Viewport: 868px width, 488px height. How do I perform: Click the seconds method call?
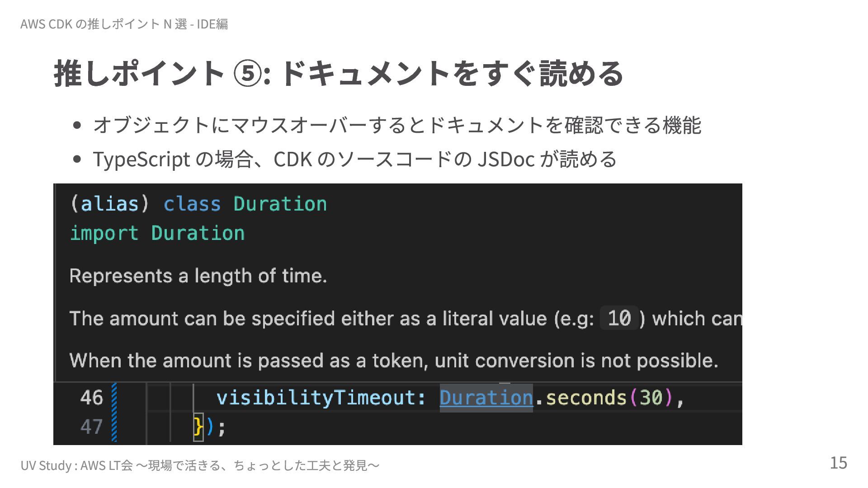point(586,398)
